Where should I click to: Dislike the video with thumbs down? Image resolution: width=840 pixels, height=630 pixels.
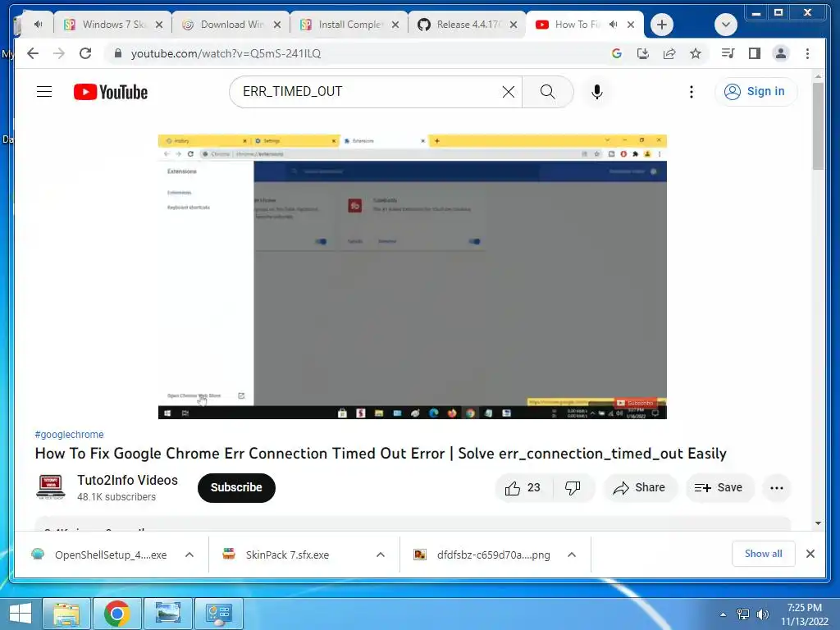click(573, 488)
